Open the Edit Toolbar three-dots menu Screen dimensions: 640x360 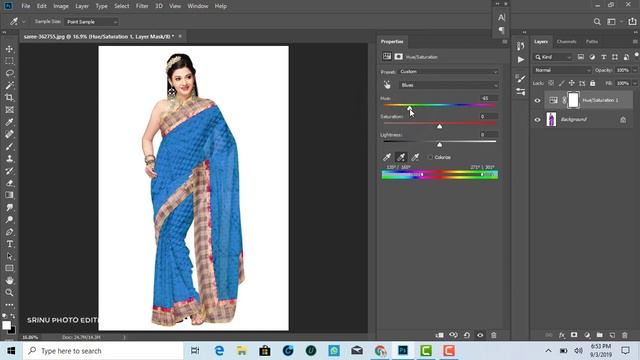click(9, 305)
